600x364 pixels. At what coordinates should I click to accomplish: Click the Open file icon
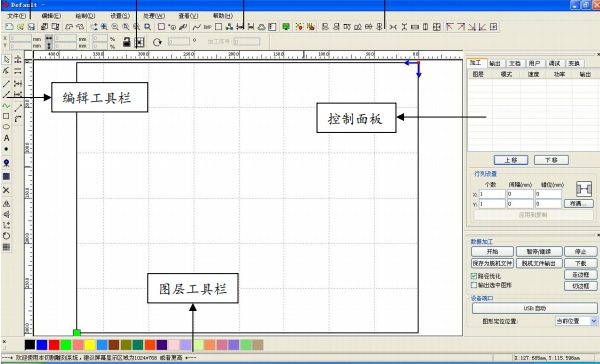tap(21, 27)
